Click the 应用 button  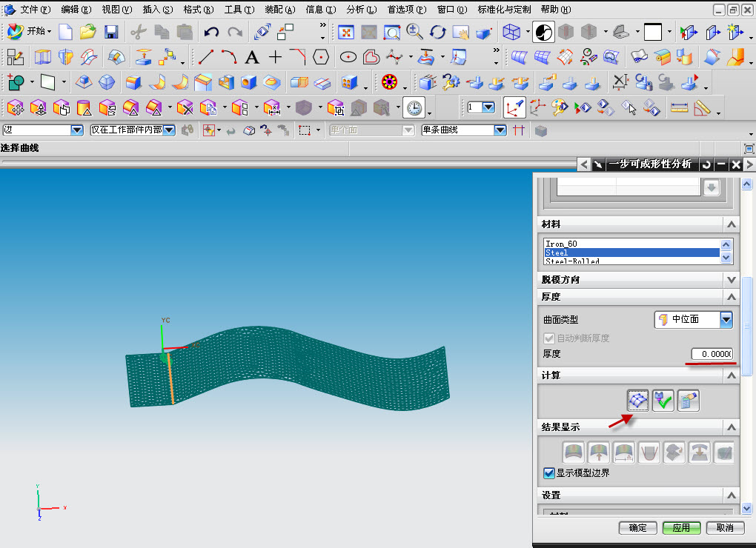coord(681,528)
